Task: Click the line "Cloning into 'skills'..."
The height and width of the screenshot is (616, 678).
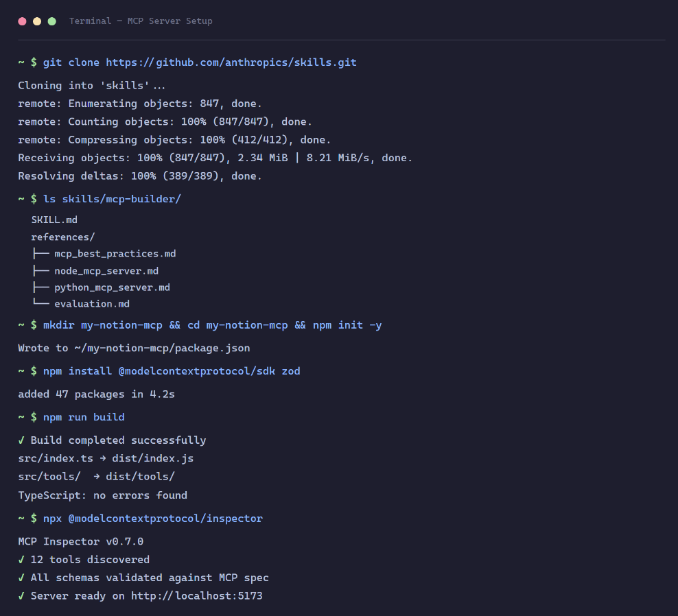Action: (x=92, y=86)
